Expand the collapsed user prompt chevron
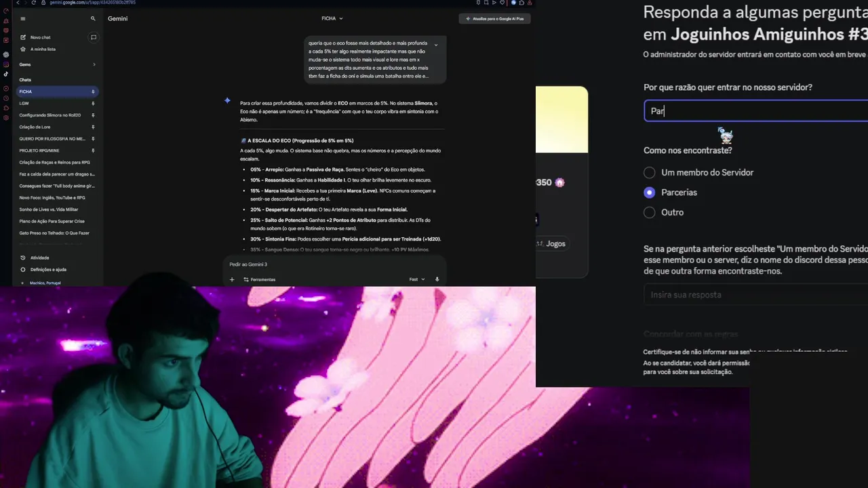This screenshot has height=488, width=868. coord(435,45)
